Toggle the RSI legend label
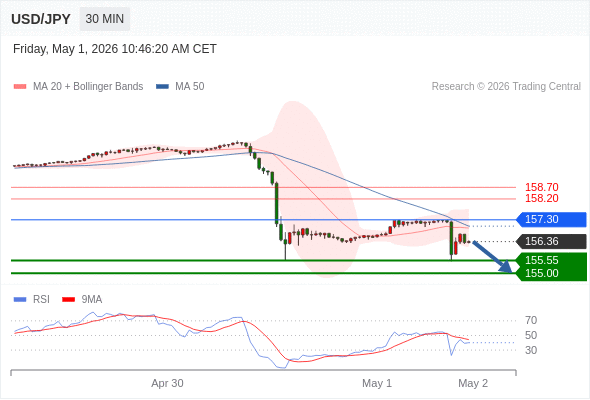 coord(41,300)
